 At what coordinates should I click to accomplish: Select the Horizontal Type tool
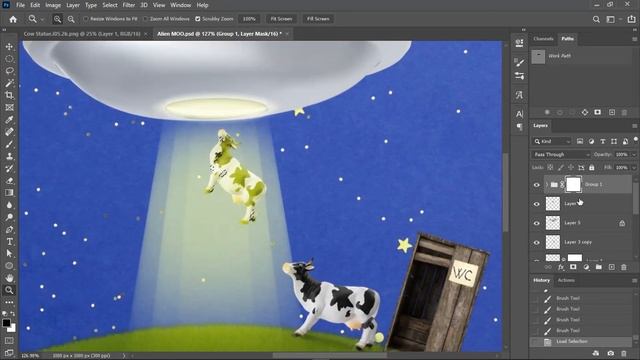click(x=9, y=242)
